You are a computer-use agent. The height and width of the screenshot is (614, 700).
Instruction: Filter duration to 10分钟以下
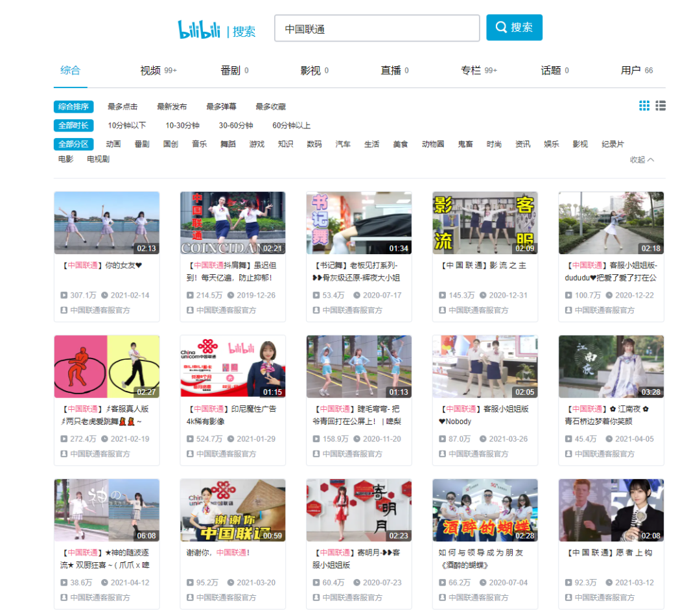coord(127,126)
